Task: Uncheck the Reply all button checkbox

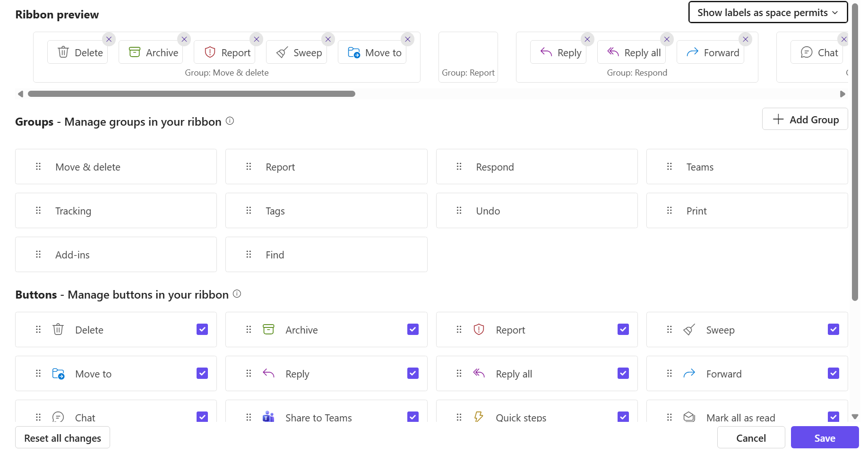Action: [623, 373]
